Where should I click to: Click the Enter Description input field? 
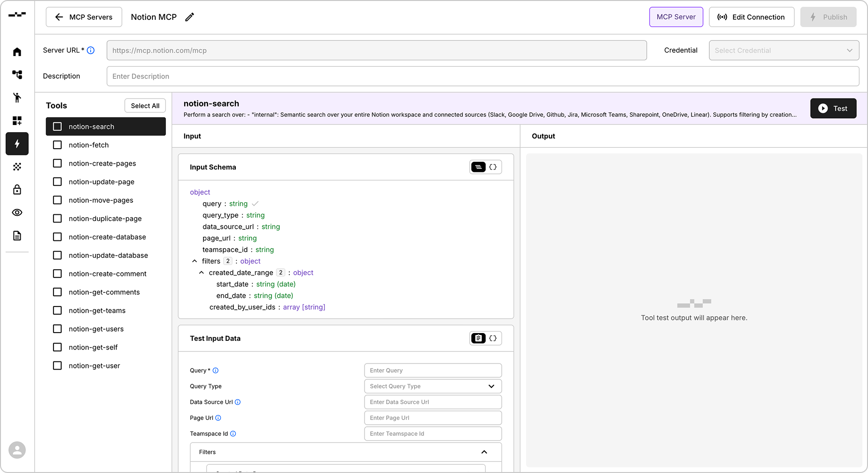pos(482,76)
